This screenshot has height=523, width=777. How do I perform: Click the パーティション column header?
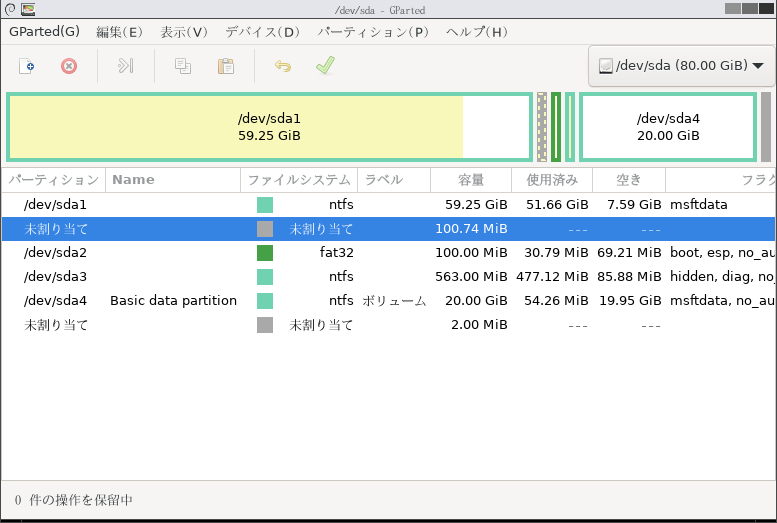point(54,180)
